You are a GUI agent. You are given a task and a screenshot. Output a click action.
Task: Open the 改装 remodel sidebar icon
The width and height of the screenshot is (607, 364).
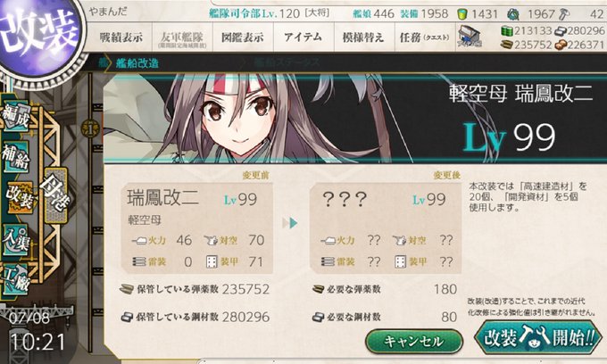pyautogui.click(x=20, y=197)
